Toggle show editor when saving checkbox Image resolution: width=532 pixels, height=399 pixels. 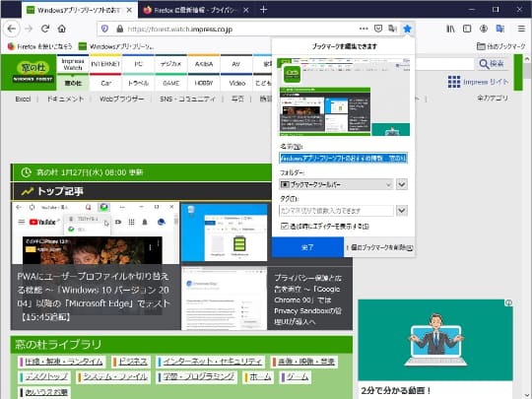pos(285,226)
